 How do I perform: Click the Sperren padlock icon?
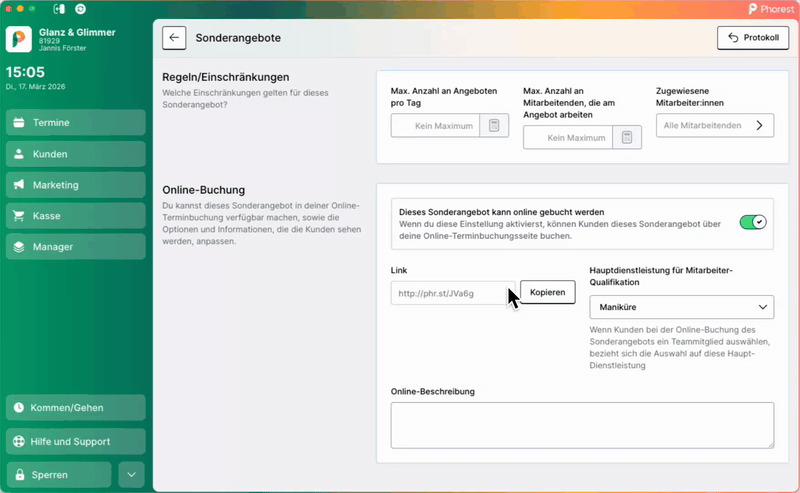point(20,475)
